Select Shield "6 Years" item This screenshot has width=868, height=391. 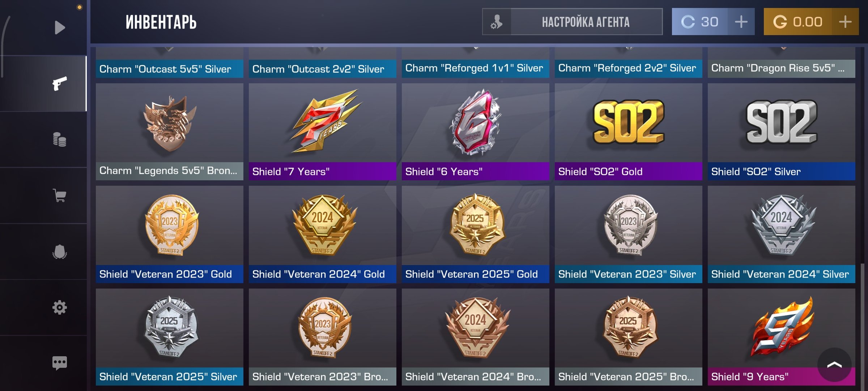coord(476,132)
